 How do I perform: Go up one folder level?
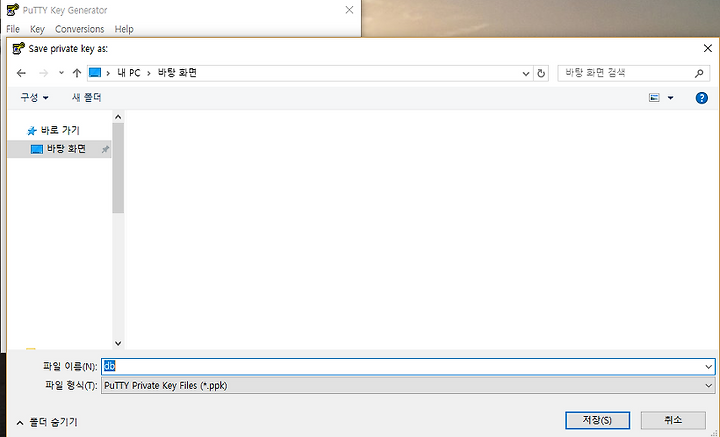pyautogui.click(x=77, y=73)
